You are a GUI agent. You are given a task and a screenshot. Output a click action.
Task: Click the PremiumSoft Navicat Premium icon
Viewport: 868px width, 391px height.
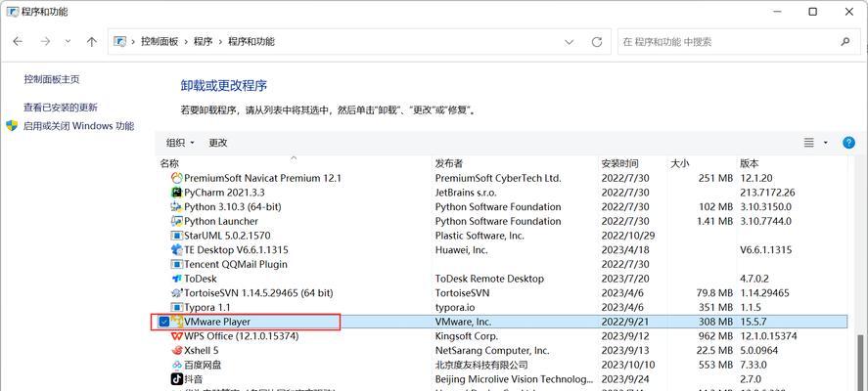coord(176,178)
